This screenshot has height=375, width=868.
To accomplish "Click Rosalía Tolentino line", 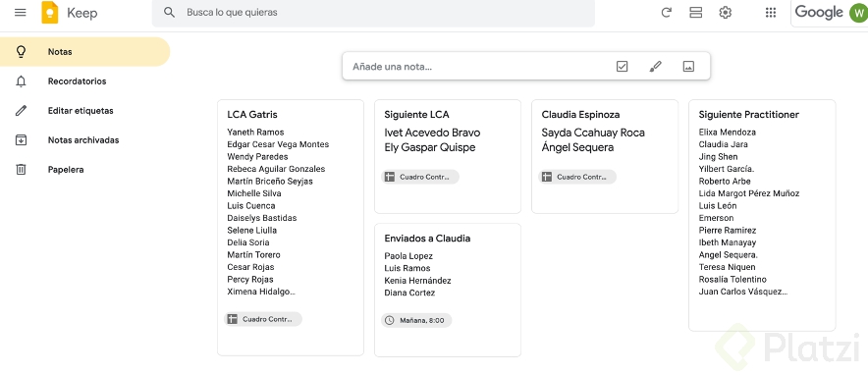I will coord(732,279).
